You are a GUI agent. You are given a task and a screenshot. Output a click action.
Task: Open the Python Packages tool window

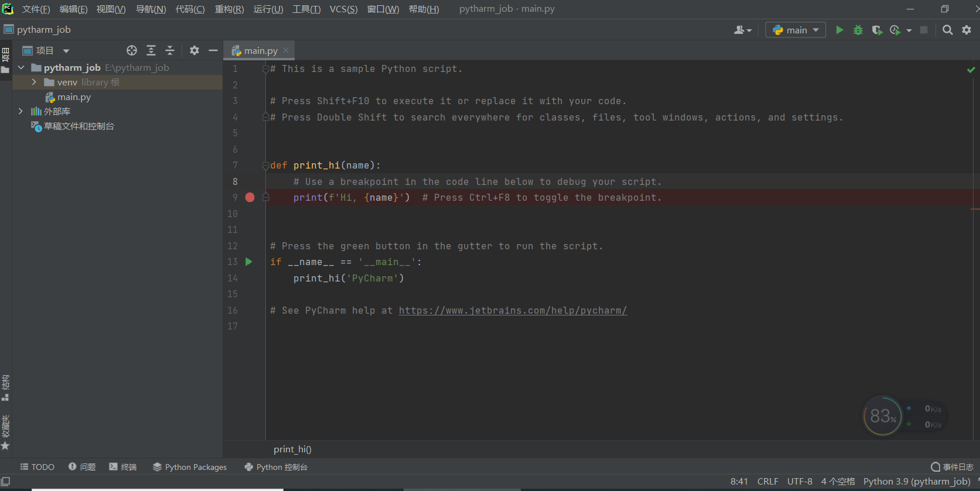[x=190, y=466]
